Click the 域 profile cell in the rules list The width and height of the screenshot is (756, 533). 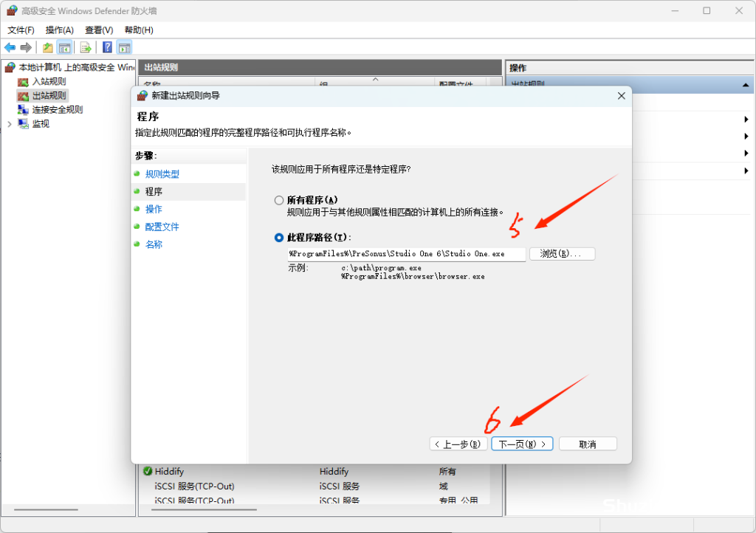coord(444,486)
